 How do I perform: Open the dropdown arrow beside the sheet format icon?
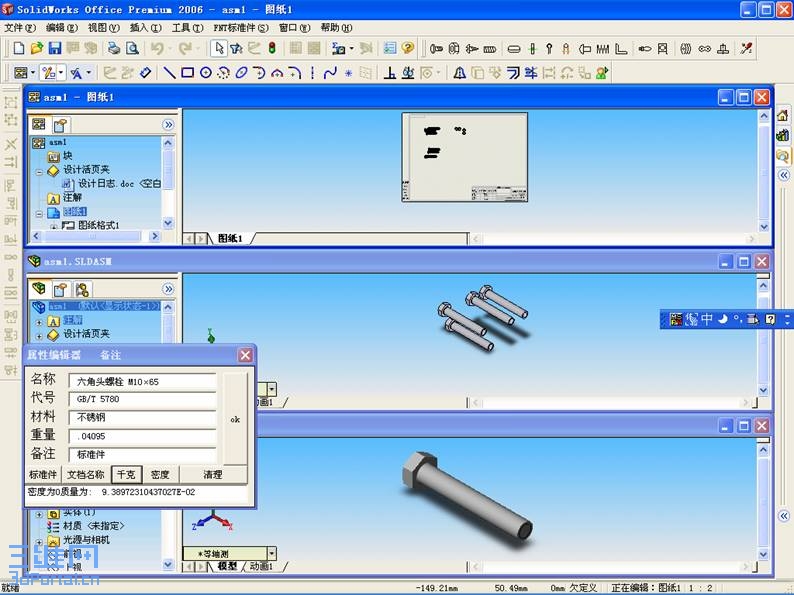coord(33,73)
